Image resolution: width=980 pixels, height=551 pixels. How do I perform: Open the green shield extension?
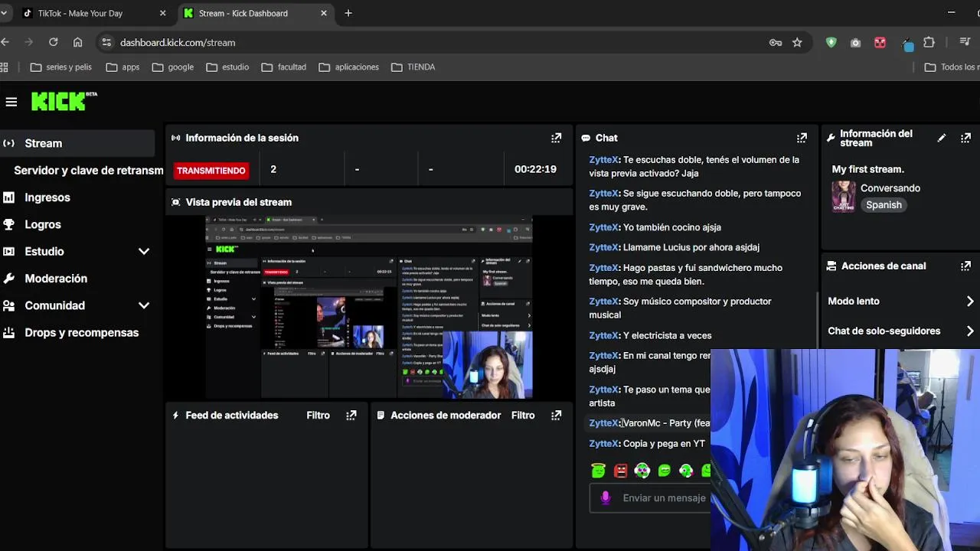click(x=831, y=42)
